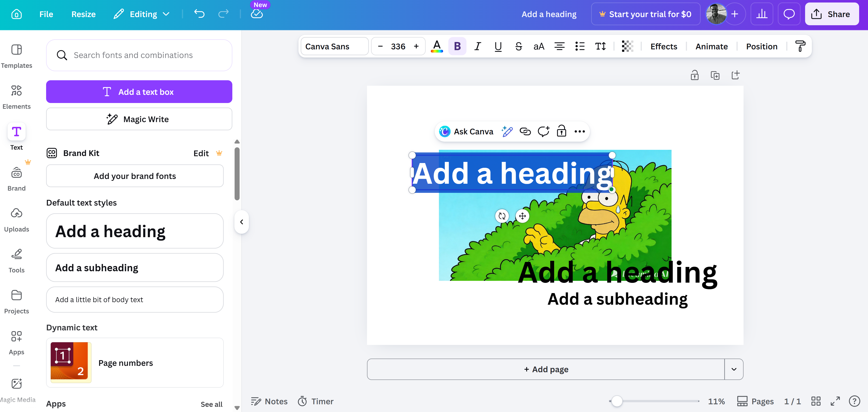Image resolution: width=868 pixels, height=412 pixels.
Task: Toggle uppercase text case
Action: pos(539,46)
